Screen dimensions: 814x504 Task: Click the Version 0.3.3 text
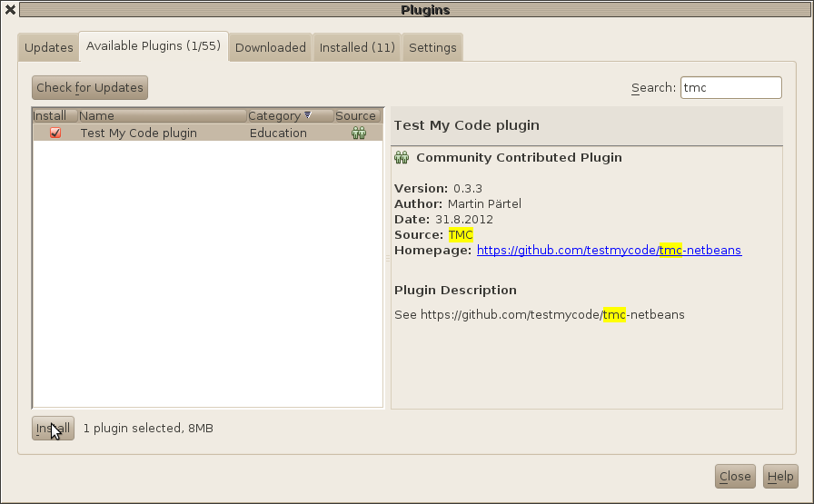tap(438, 188)
